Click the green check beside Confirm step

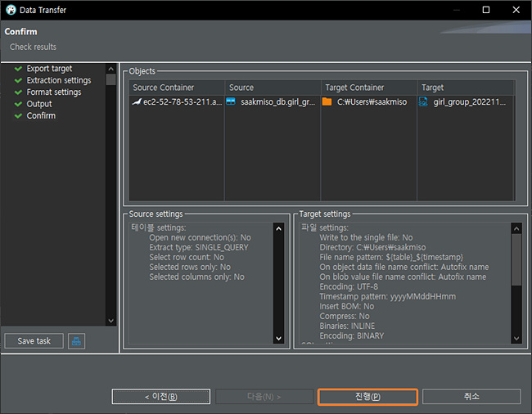(18, 116)
